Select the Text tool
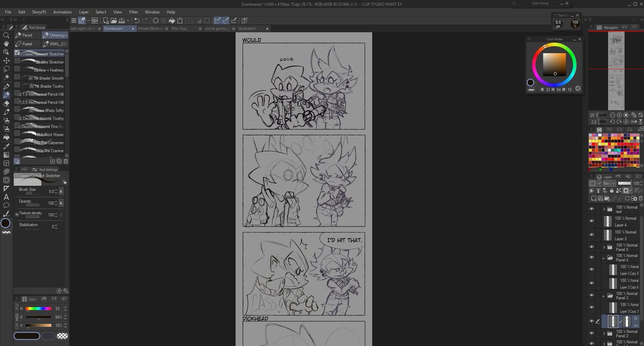The height and width of the screenshot is (346, 644). 6,197
